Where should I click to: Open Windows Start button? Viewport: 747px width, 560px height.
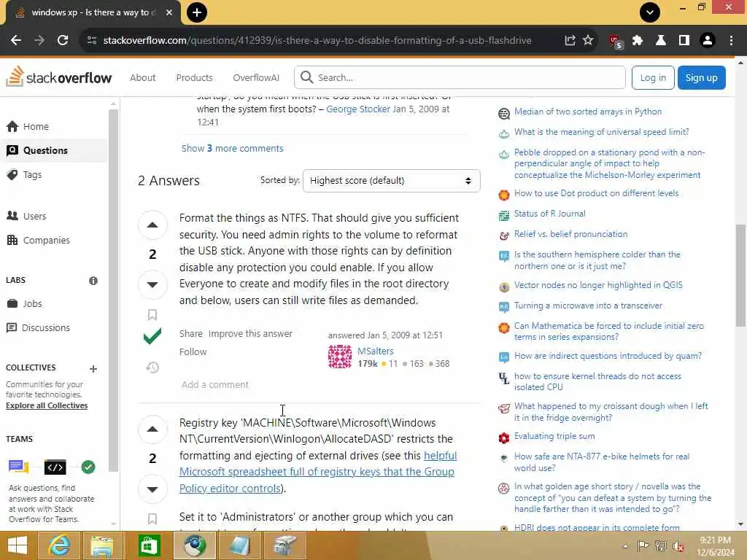(18, 545)
